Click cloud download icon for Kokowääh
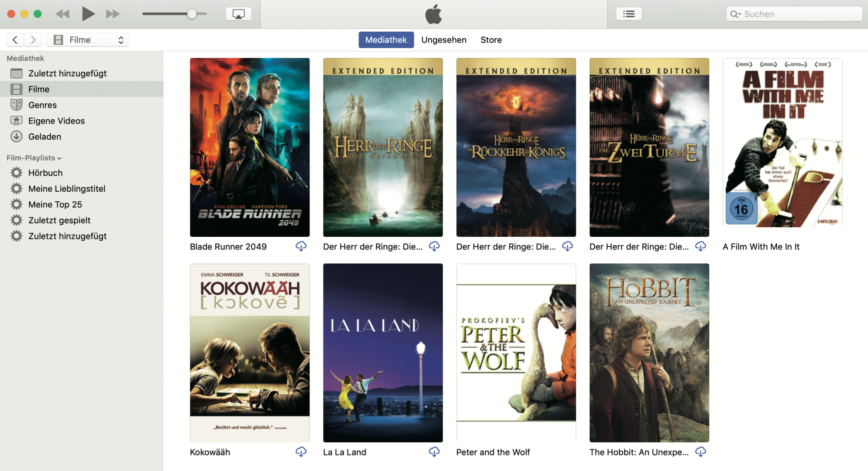868x471 pixels. [301, 452]
